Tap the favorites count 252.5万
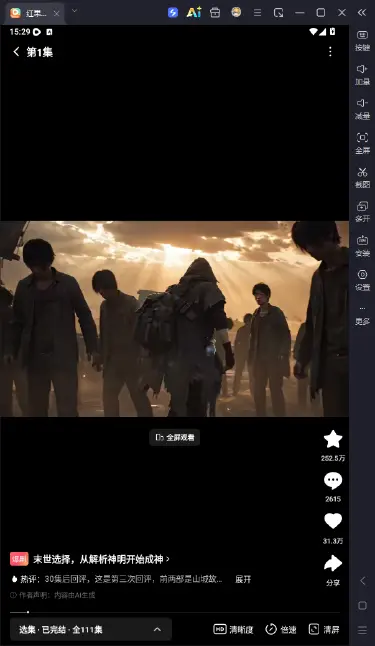This screenshot has height=646, width=375. tap(333, 458)
